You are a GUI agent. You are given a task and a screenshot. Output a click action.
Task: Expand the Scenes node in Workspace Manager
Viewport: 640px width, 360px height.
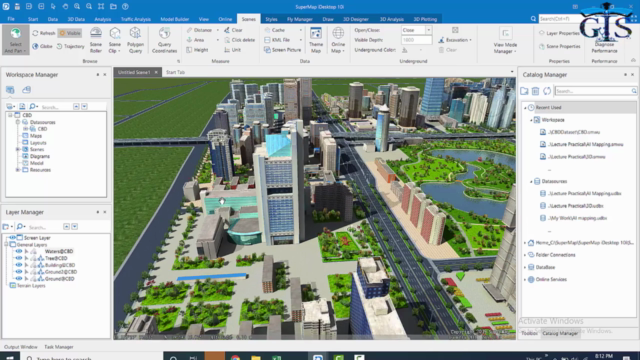tap(18, 149)
